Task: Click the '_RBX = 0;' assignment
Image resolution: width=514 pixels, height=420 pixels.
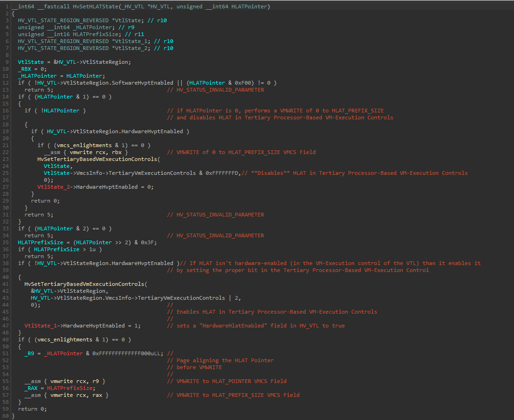Action: tap(32, 69)
